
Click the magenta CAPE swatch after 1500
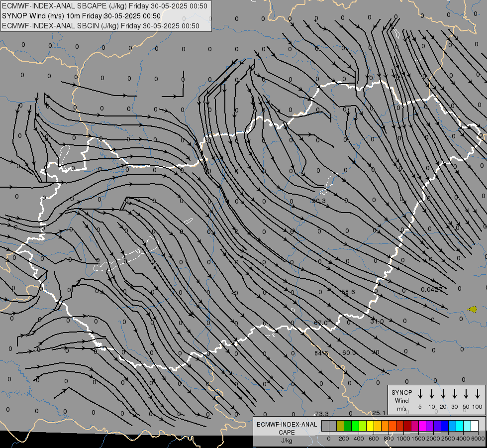pyautogui.click(x=423, y=426)
